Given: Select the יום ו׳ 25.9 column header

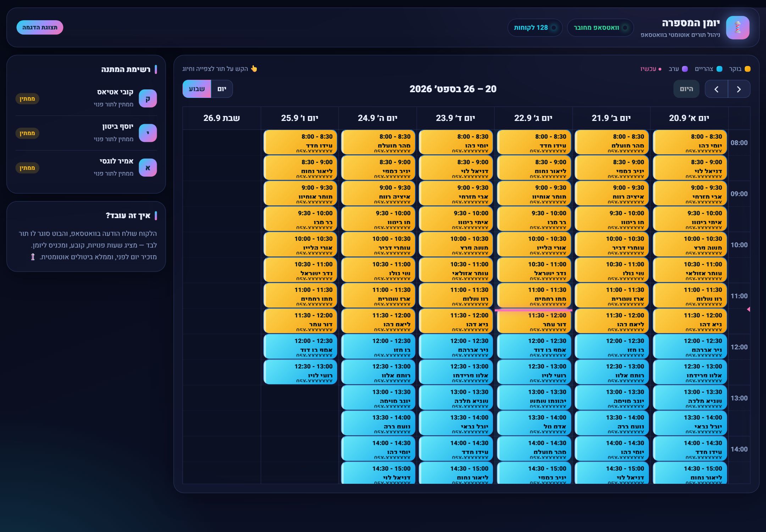Looking at the screenshot, I should click(300, 118).
